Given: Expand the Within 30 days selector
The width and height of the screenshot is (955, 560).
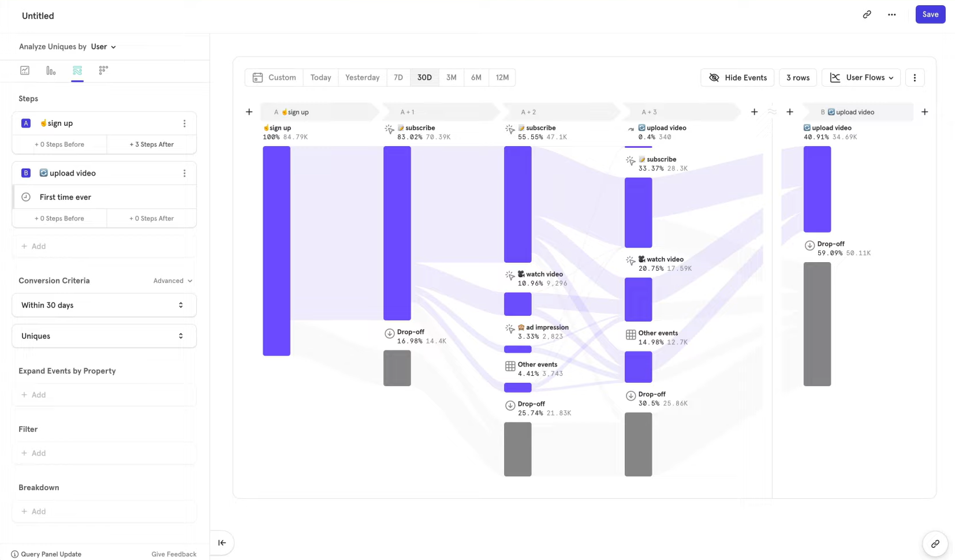Looking at the screenshot, I should (104, 305).
